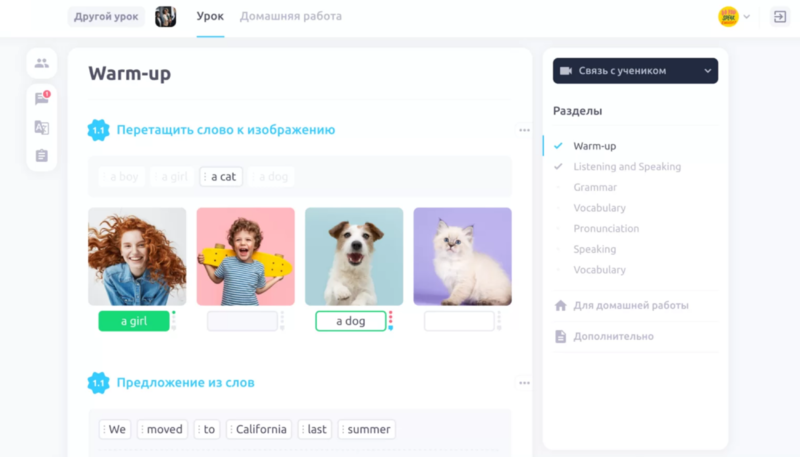Open the clipboard notes icon in sidebar

click(x=41, y=156)
